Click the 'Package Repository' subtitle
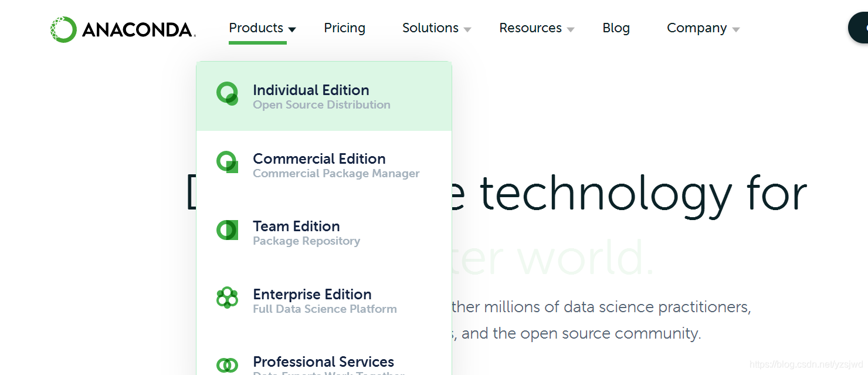Viewport: 868px width, 375px height. pyautogui.click(x=306, y=241)
